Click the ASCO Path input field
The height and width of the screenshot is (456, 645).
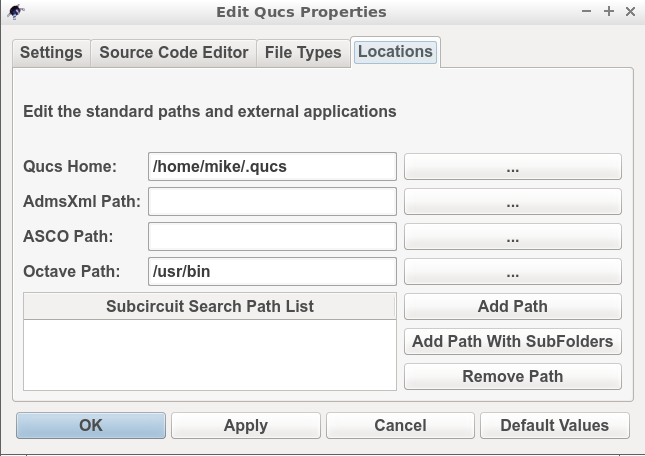pyautogui.click(x=272, y=236)
